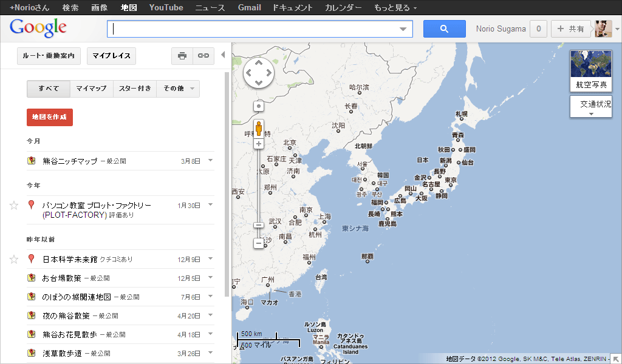Click the zoom out minus button

point(259,243)
